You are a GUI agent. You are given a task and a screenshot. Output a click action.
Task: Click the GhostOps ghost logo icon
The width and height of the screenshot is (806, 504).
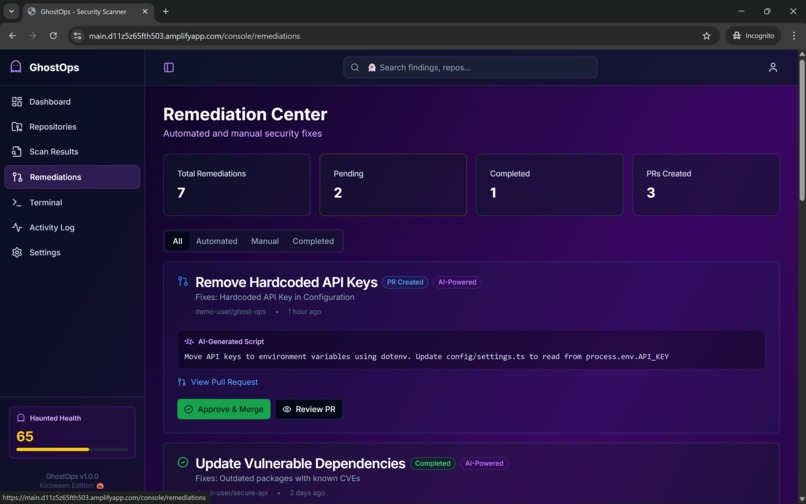coord(16,67)
